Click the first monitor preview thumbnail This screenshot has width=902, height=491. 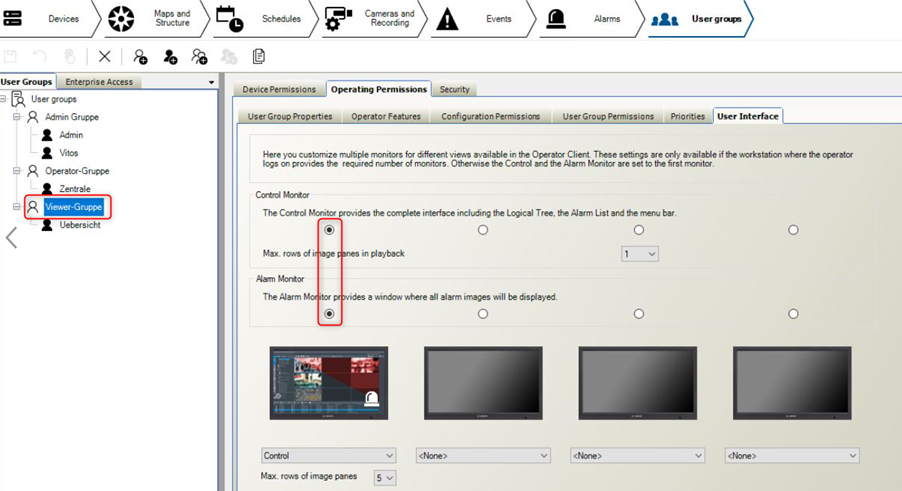[328, 383]
